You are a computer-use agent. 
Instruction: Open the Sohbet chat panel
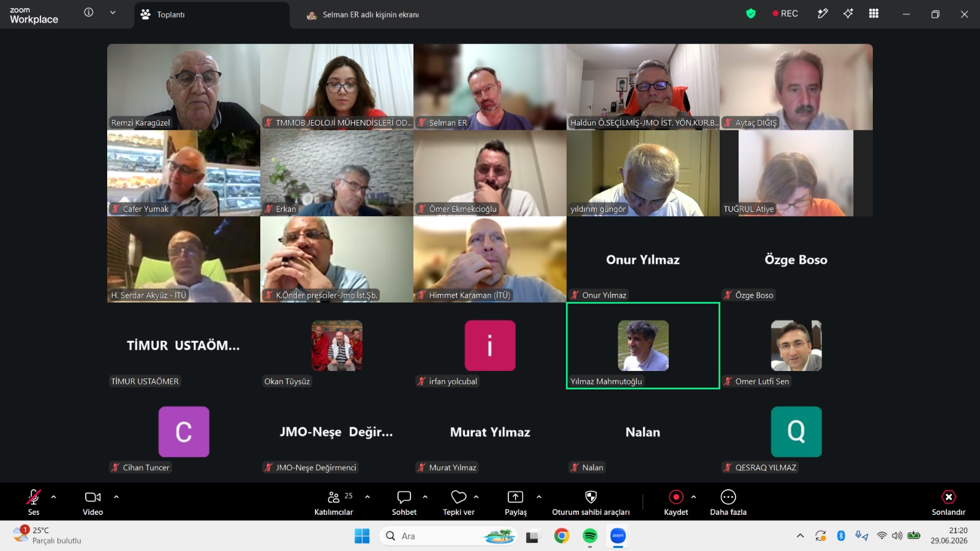click(404, 503)
